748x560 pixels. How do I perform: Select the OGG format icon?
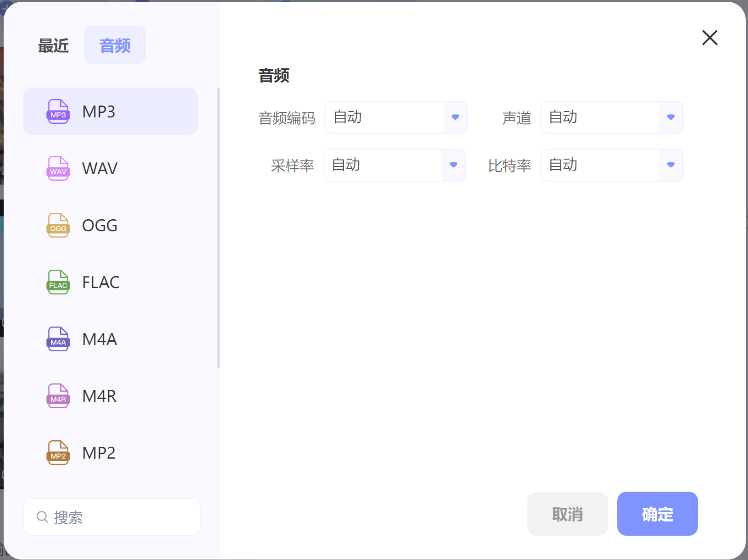tap(58, 225)
